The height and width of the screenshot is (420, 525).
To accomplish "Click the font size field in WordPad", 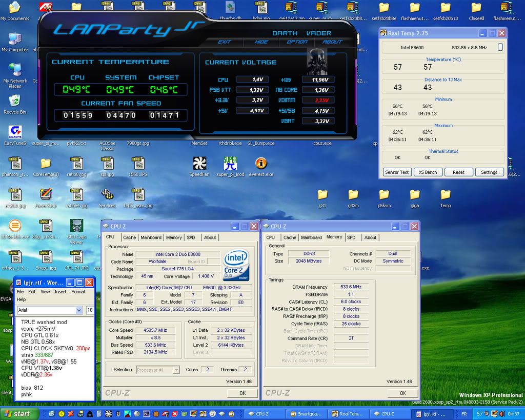I will coord(89,310).
